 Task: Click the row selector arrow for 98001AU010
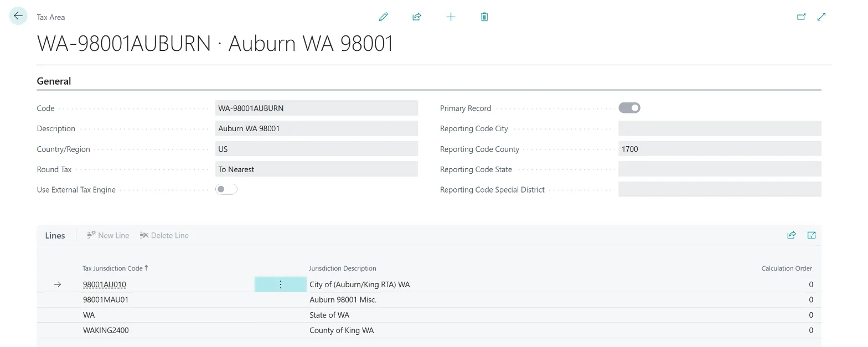58,284
